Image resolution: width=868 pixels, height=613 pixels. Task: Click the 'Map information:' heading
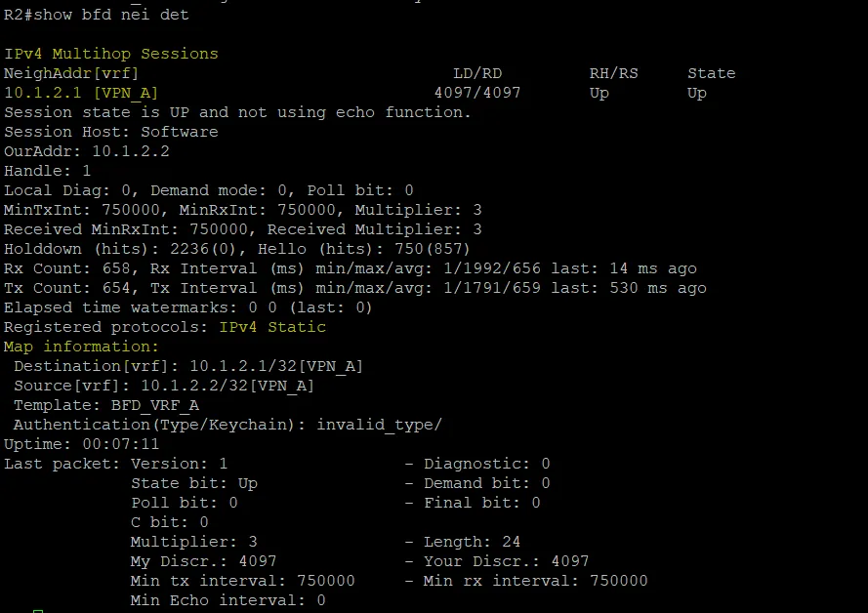coord(81,347)
